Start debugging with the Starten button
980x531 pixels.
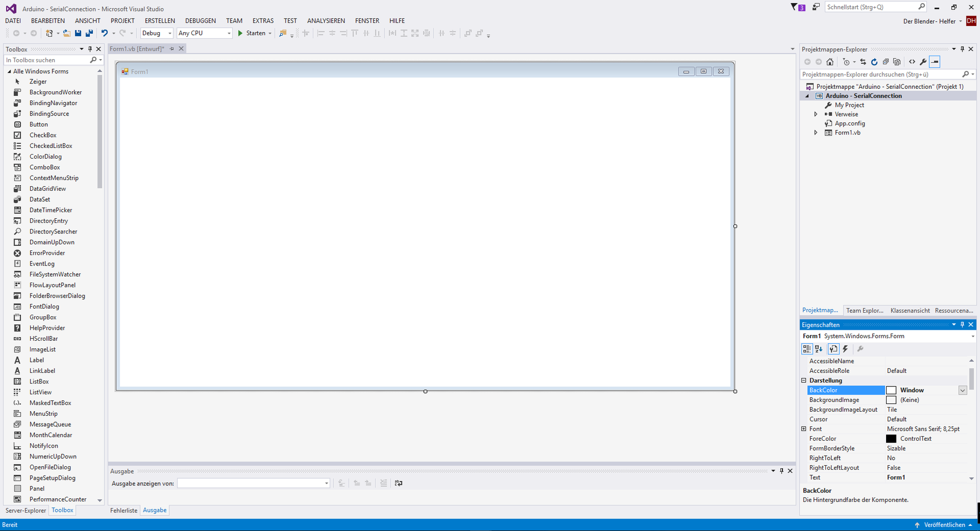[254, 33]
